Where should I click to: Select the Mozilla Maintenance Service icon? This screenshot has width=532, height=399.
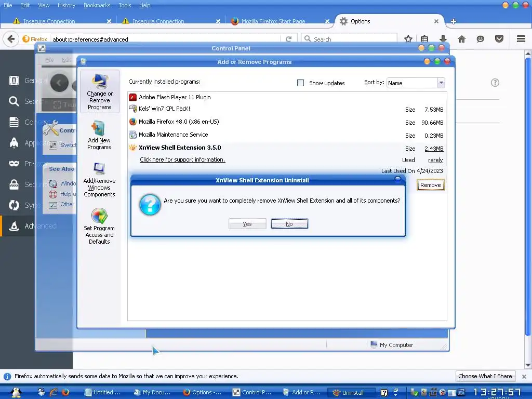[x=132, y=135]
